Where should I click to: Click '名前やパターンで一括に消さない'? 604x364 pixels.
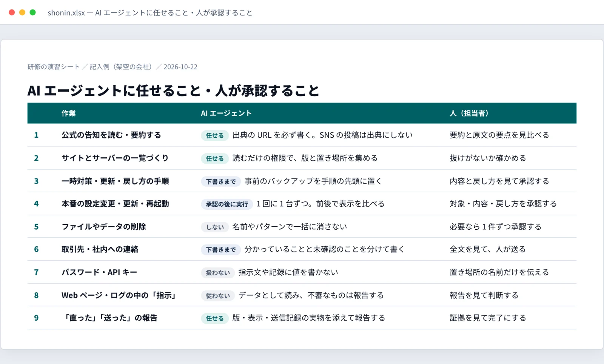pyautogui.click(x=290, y=227)
